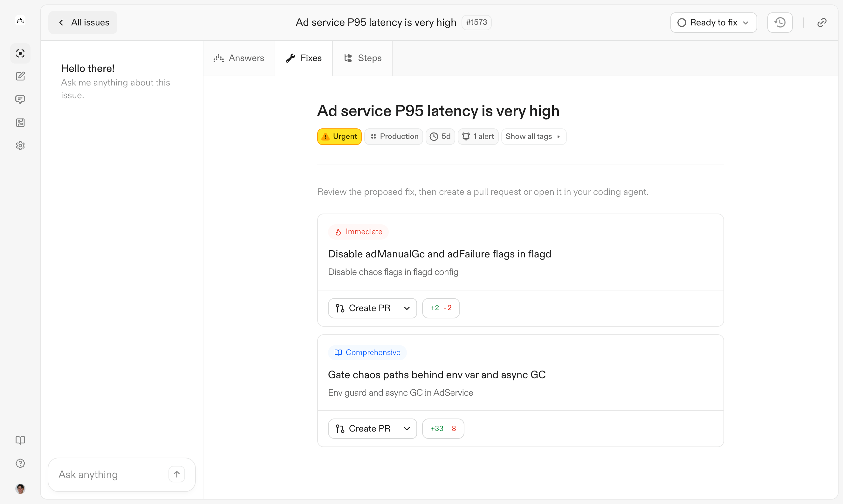This screenshot has width=843, height=504.
Task: Switch to the Steps tab
Action: [362, 58]
